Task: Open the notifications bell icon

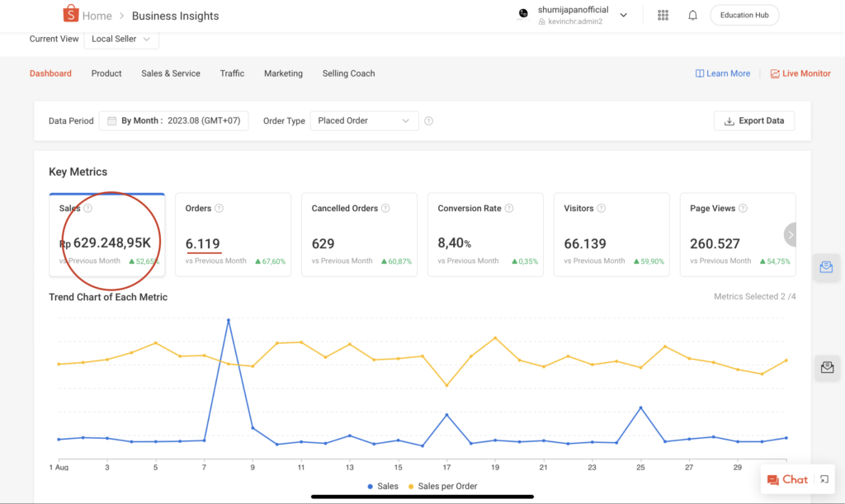Action: coord(692,15)
